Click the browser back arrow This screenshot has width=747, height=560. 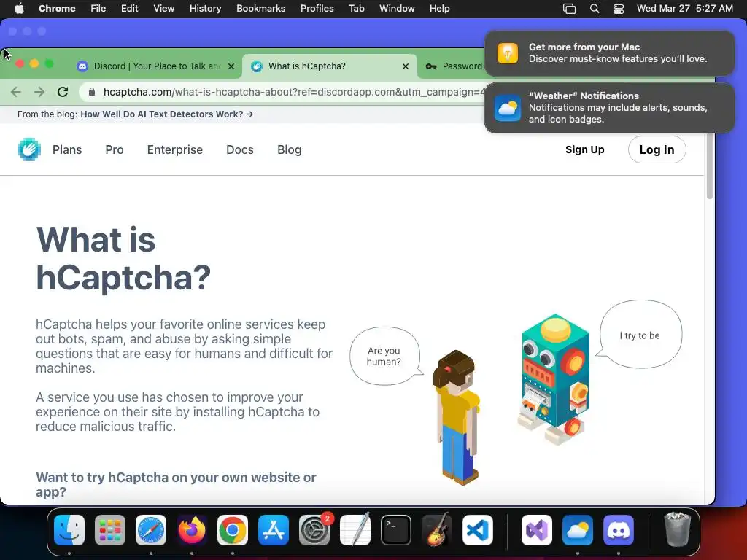[16, 92]
